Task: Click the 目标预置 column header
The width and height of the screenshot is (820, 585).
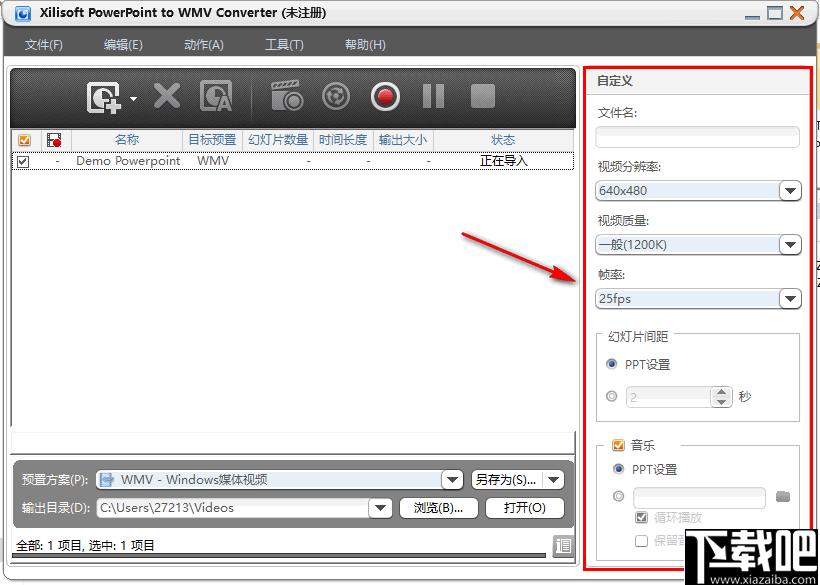Action: click(212, 140)
